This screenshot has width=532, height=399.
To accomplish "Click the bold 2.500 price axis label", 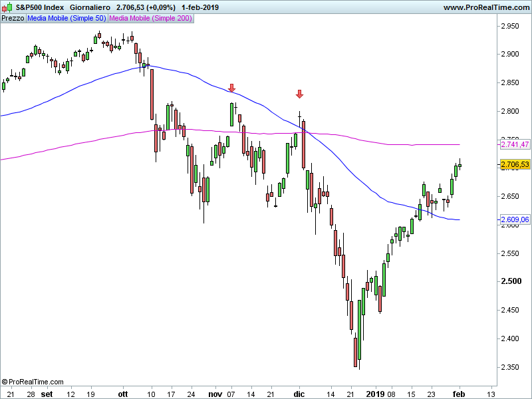I will [511, 281].
